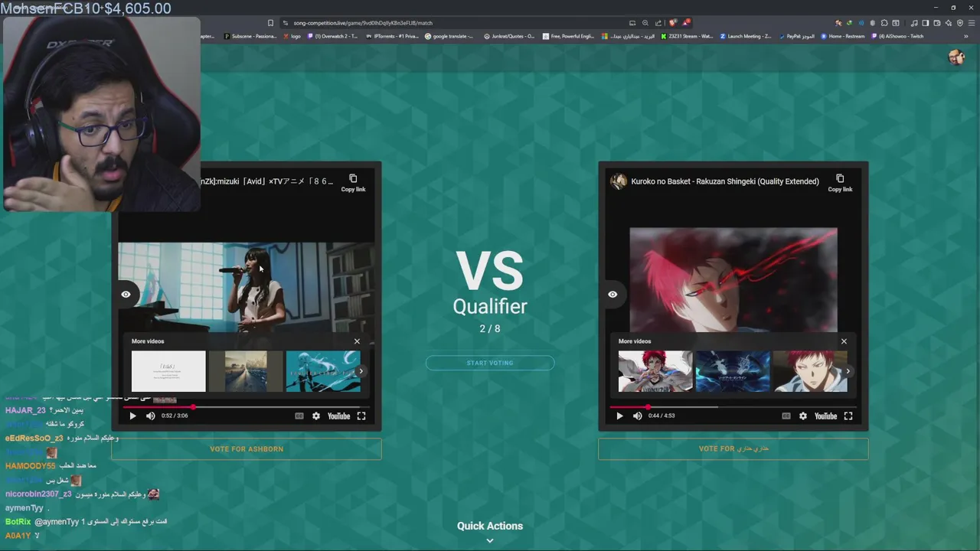Open Junkrat/Quotes bookmark

point(509,36)
